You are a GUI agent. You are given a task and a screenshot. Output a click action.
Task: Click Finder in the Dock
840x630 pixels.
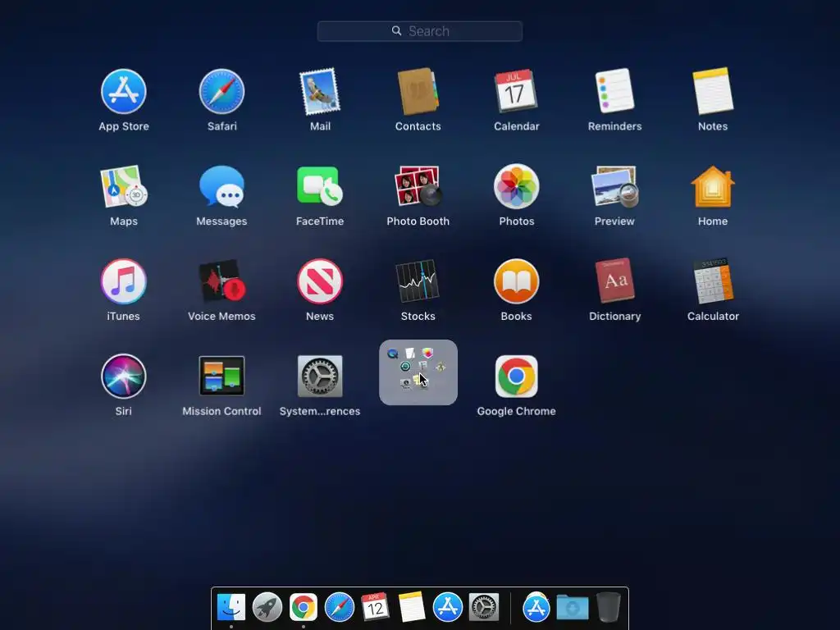coord(231,607)
